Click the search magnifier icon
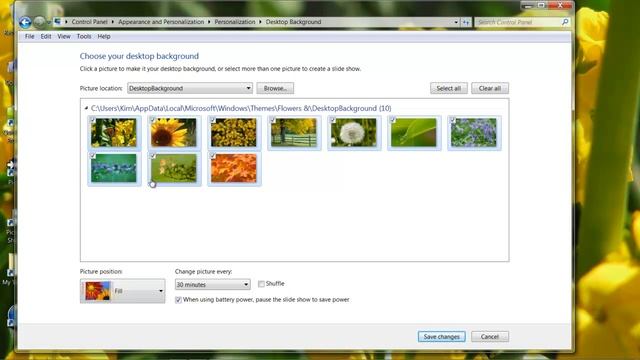 [565, 22]
